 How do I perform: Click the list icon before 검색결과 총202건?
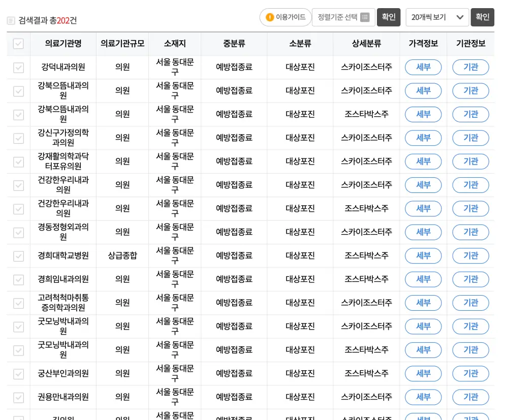11,21
